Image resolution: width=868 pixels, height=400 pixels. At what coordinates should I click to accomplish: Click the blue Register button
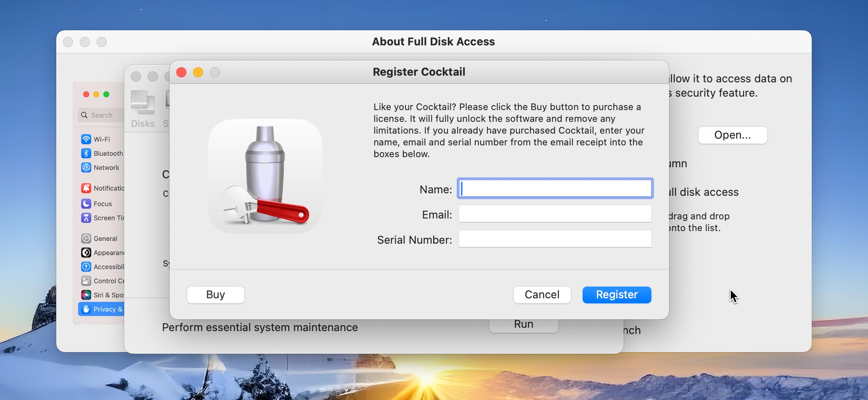pyautogui.click(x=617, y=295)
